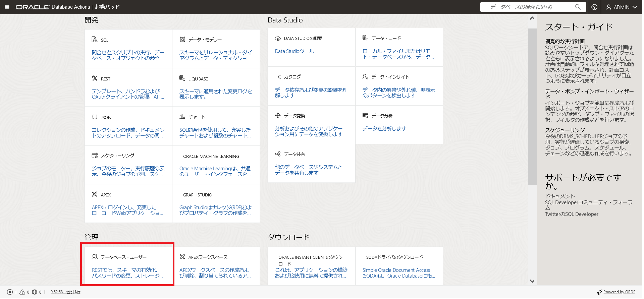
Task: Open the Oracle Machine Learning card
Action: click(216, 165)
